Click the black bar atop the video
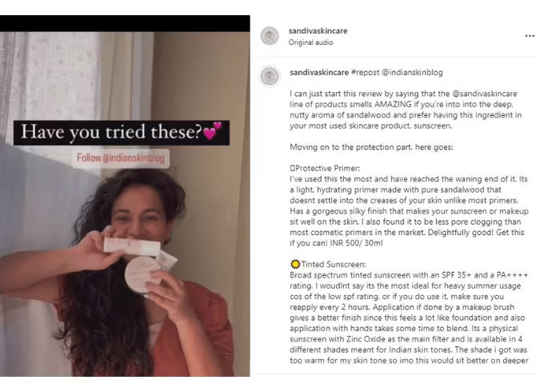The width and height of the screenshot is (536, 392). point(125,23)
